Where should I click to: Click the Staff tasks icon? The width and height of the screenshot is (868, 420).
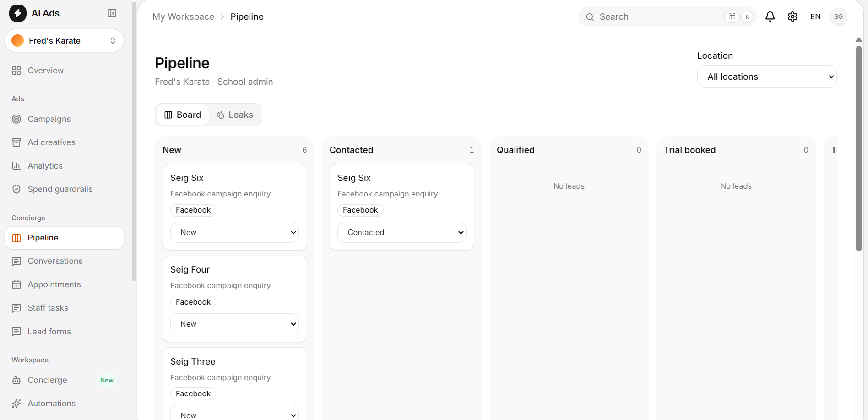coord(16,308)
